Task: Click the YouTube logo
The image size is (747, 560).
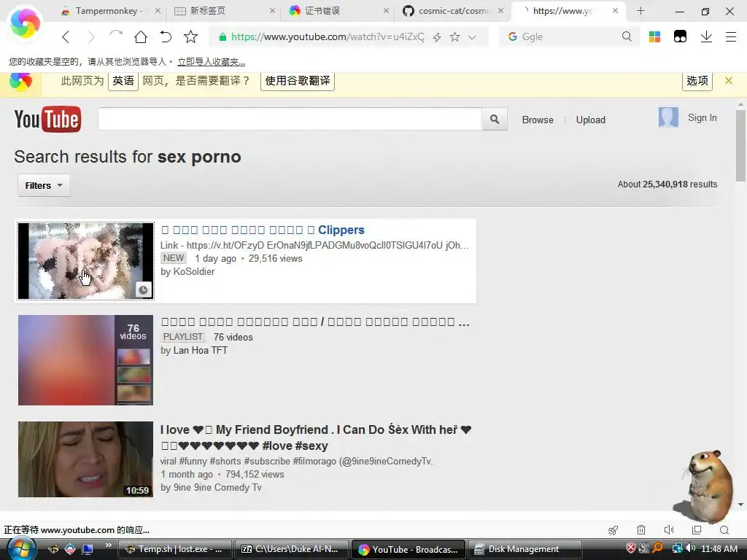Action: [x=47, y=119]
